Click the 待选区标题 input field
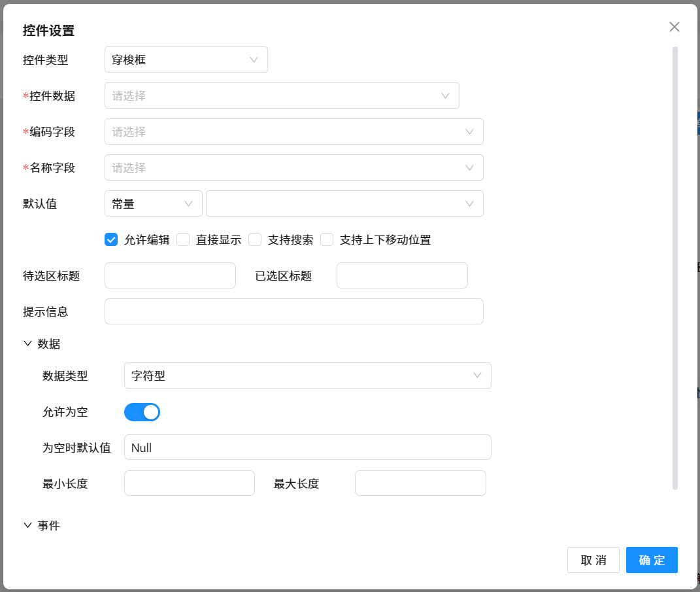The width and height of the screenshot is (700, 592). click(170, 275)
